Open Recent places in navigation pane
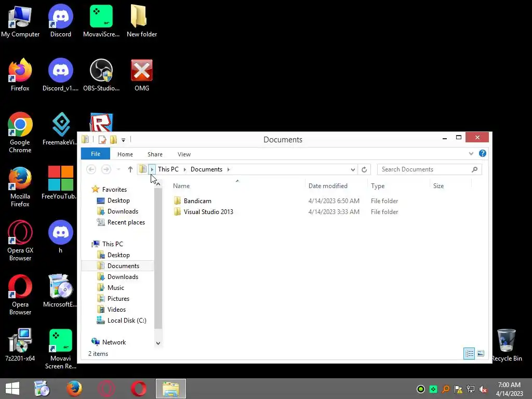Image resolution: width=532 pixels, height=399 pixels. click(x=126, y=222)
